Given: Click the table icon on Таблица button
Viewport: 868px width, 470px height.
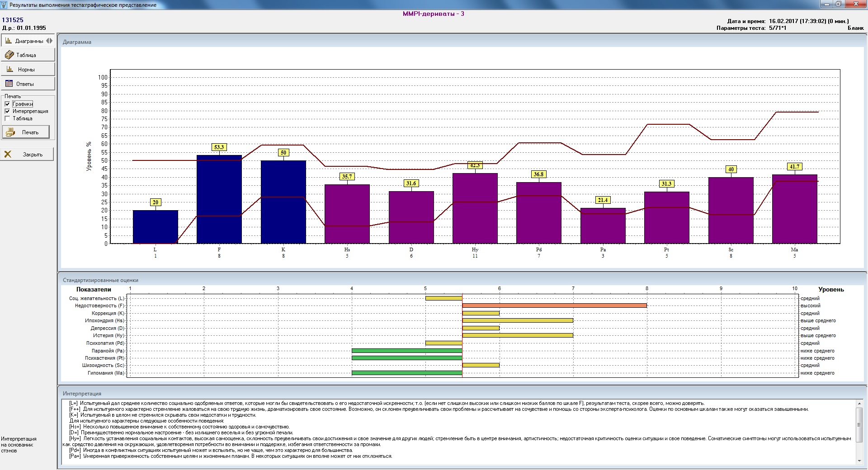Looking at the screenshot, I should (x=9, y=55).
